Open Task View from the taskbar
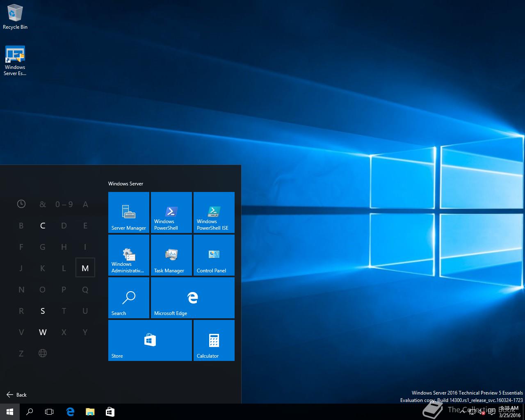Screen dimensions: 525x420 click(x=49, y=412)
